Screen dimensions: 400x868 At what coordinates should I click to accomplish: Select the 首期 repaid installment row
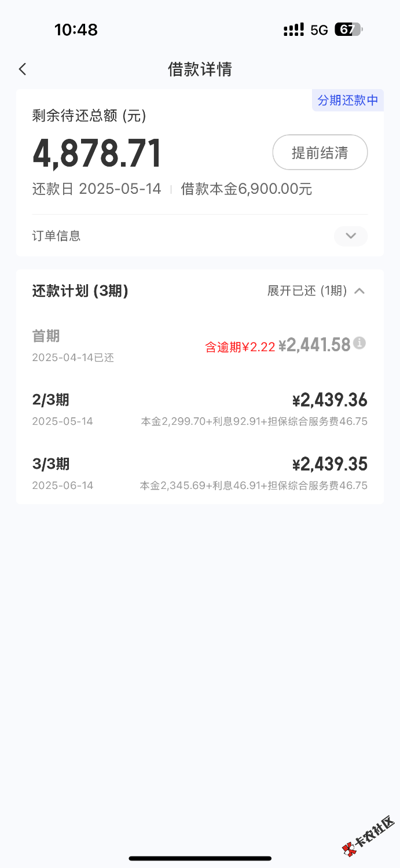(46, 336)
